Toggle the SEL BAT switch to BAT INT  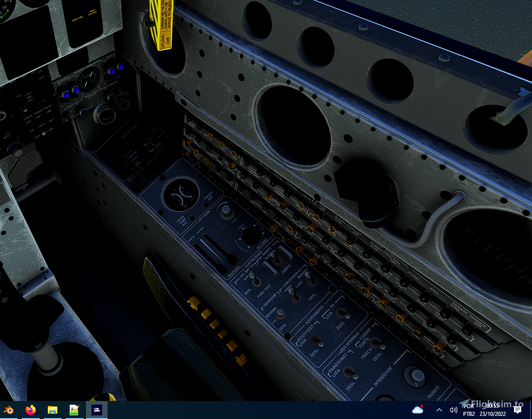[254, 281]
